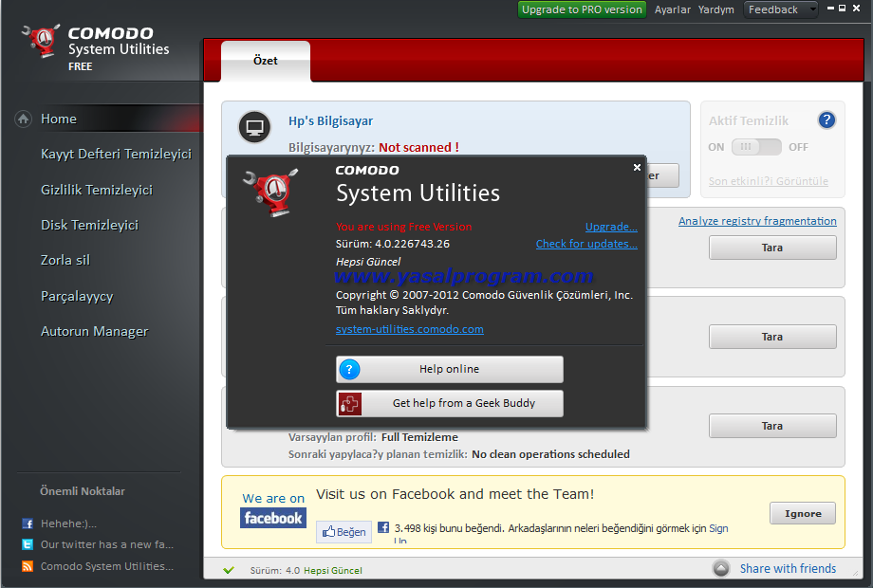Click the green check status icon
Screen dimensions: 873x588
tap(229, 570)
